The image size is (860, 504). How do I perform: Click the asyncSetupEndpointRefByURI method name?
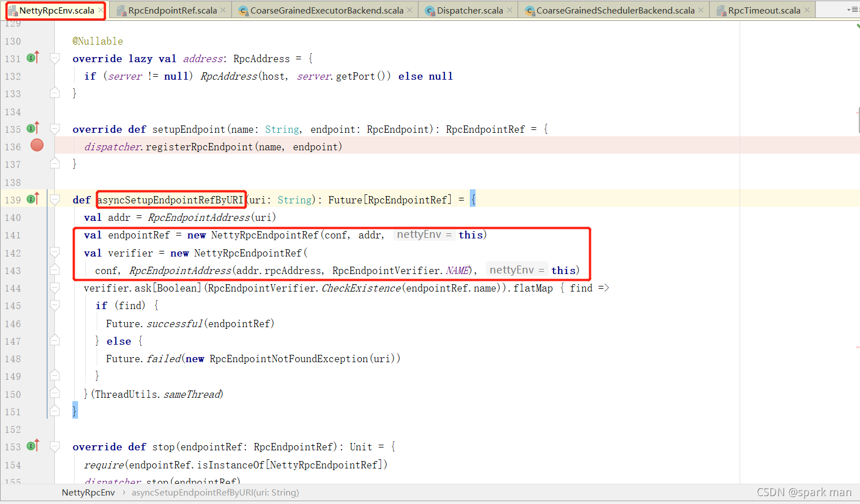click(170, 200)
